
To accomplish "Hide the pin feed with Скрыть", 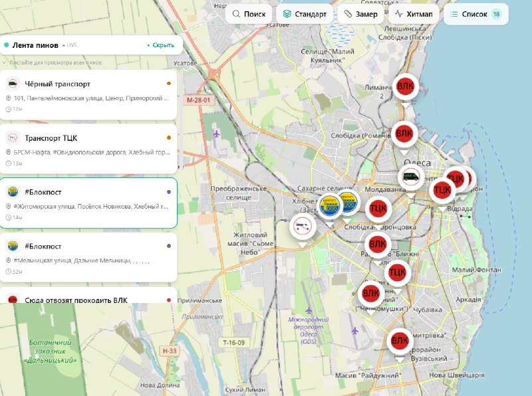I will pyautogui.click(x=161, y=45).
